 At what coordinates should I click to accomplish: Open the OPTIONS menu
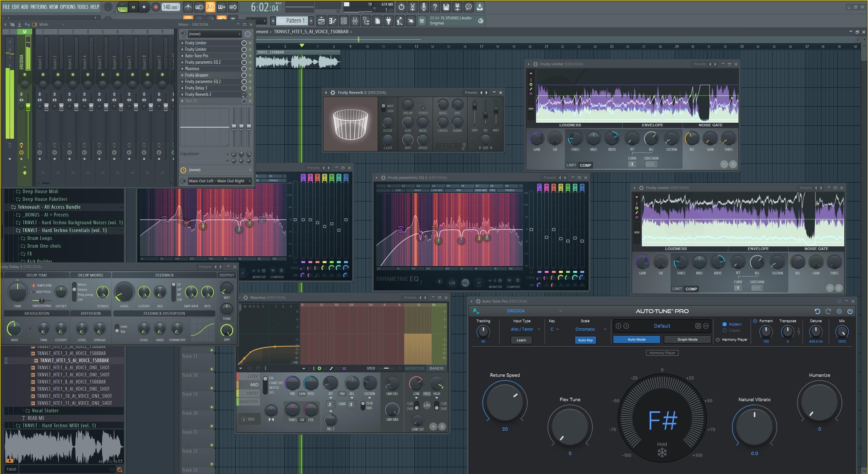click(x=67, y=6)
